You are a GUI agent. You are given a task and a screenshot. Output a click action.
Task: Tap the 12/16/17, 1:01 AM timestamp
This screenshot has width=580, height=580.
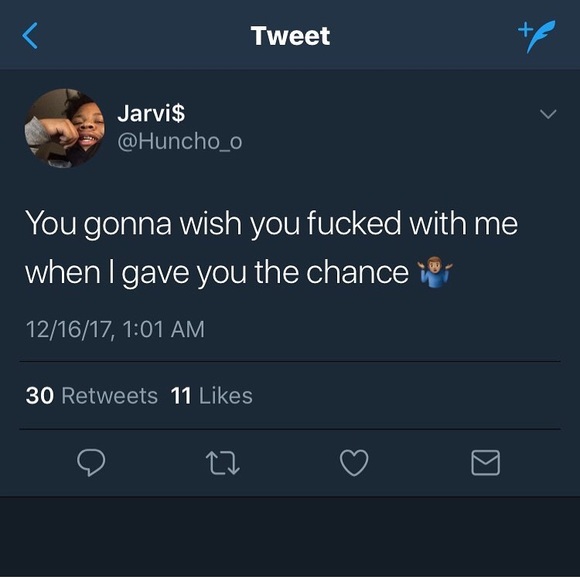[115, 329]
